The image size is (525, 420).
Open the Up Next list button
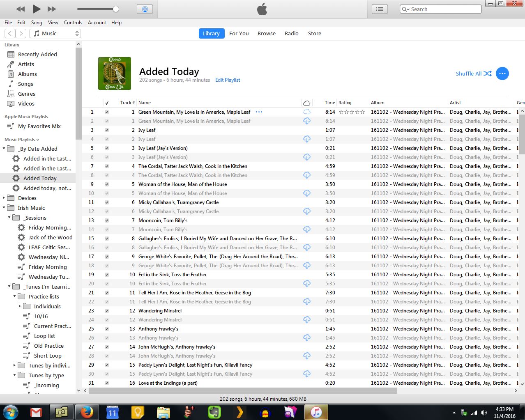click(380, 9)
